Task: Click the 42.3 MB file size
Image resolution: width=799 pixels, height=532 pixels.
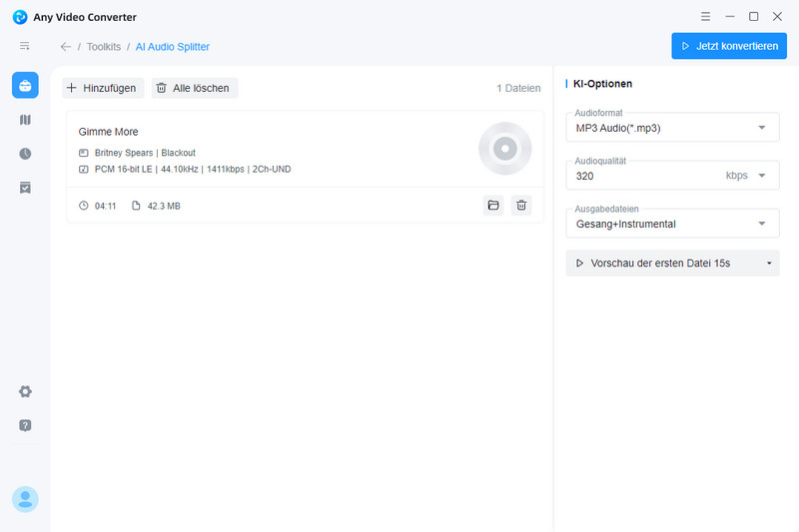Action: [164, 206]
